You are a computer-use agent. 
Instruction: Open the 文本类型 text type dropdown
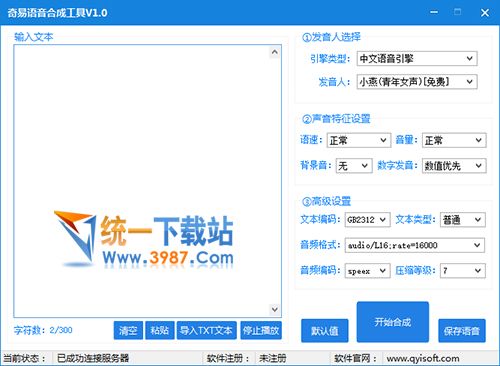click(x=463, y=220)
